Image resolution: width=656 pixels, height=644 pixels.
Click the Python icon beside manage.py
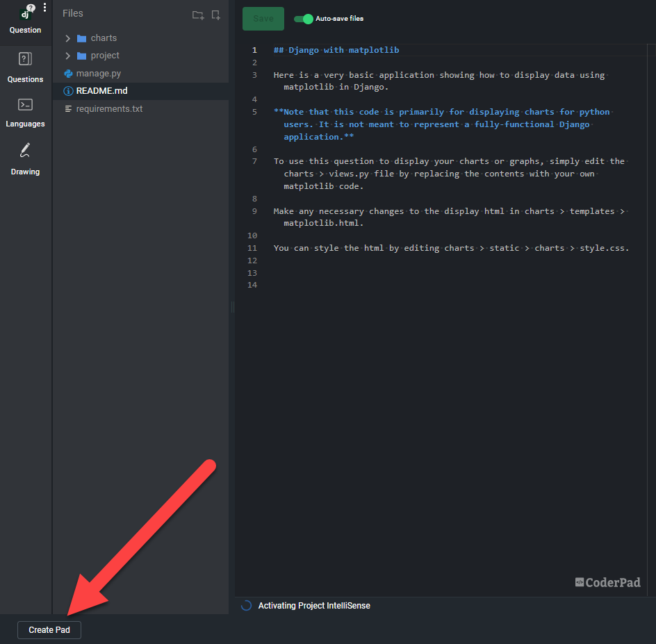pyautogui.click(x=69, y=73)
